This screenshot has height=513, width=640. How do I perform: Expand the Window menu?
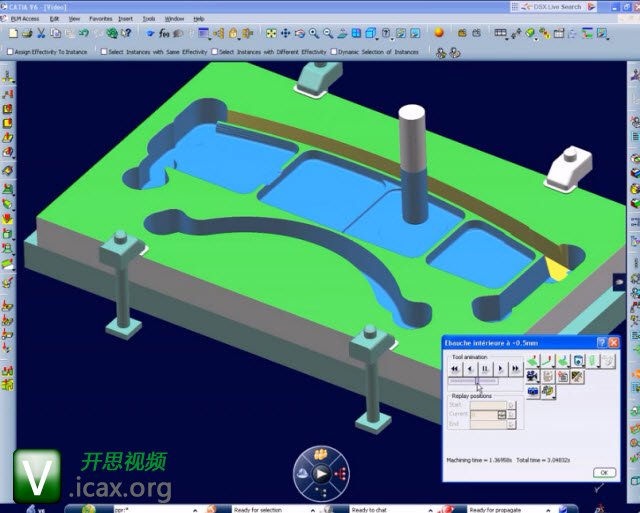click(174, 18)
